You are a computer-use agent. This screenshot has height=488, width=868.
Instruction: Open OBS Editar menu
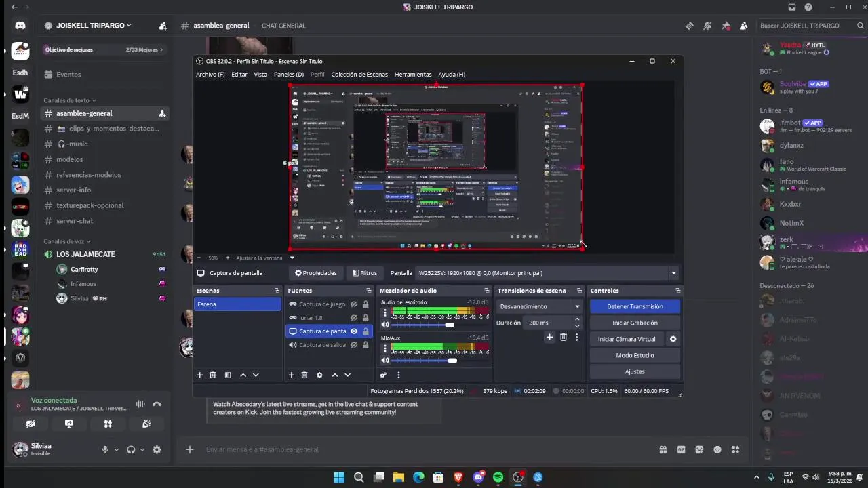click(x=239, y=75)
